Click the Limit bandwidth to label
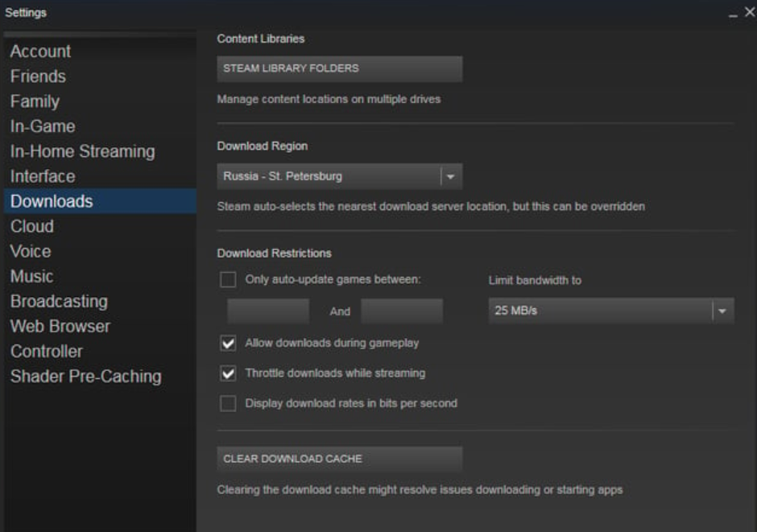The height and width of the screenshot is (532, 757). (535, 280)
